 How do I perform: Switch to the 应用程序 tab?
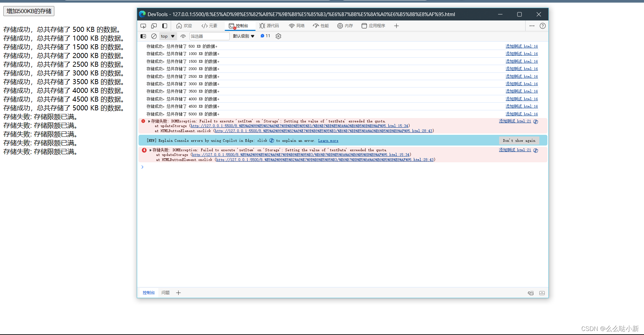pos(373,26)
